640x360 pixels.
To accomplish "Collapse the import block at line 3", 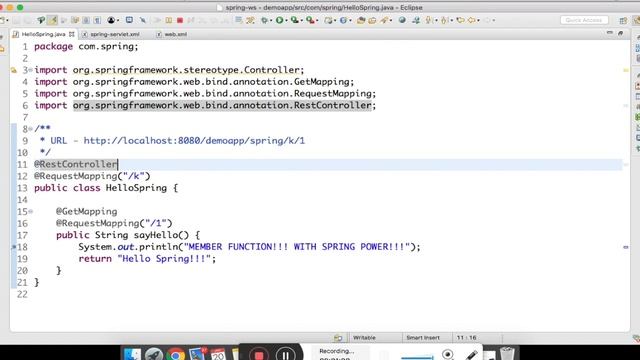I will [x=30, y=70].
